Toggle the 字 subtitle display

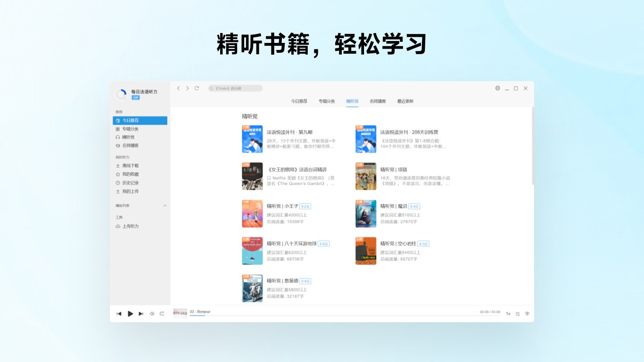tap(527, 313)
